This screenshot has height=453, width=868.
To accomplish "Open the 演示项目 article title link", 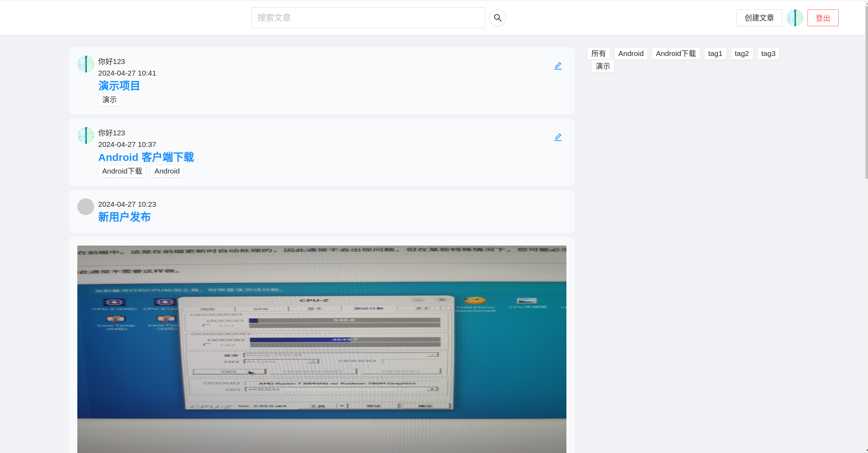I will point(119,86).
